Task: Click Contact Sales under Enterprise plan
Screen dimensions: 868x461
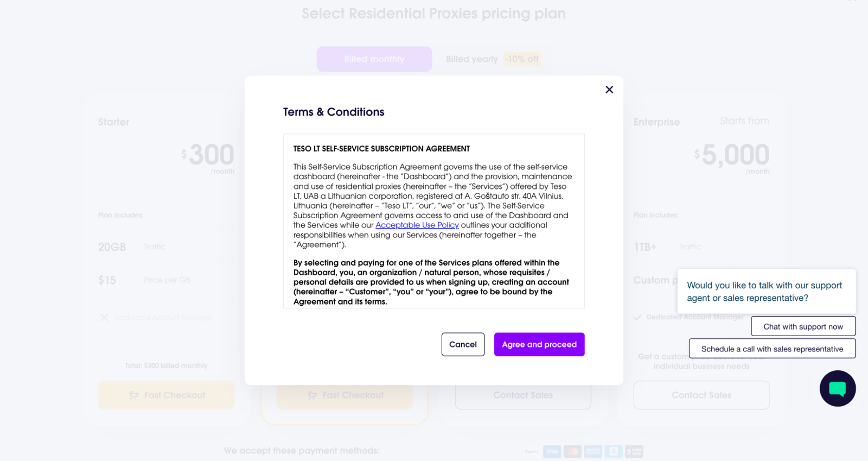Action: point(701,395)
